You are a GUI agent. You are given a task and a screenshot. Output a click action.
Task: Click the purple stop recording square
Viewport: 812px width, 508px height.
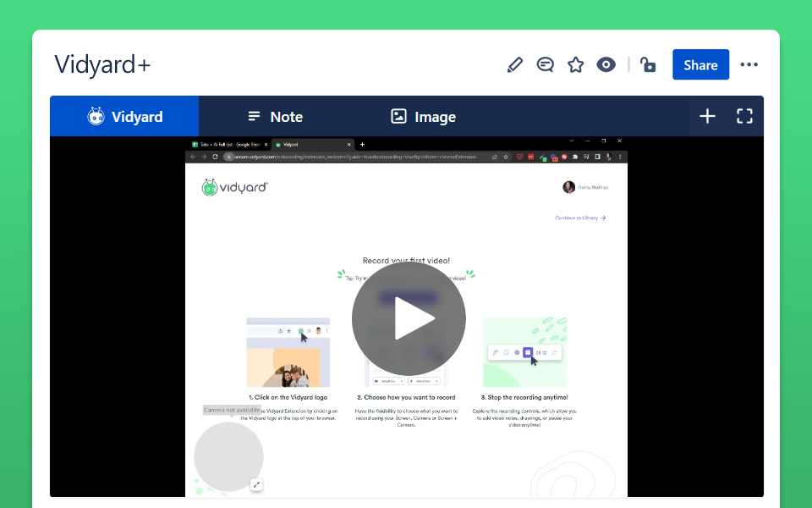point(528,352)
